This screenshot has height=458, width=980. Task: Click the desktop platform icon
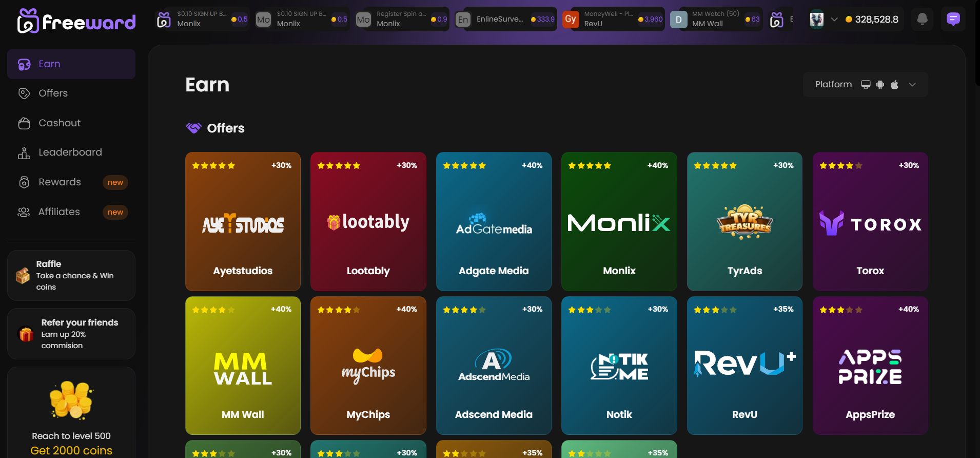point(866,85)
